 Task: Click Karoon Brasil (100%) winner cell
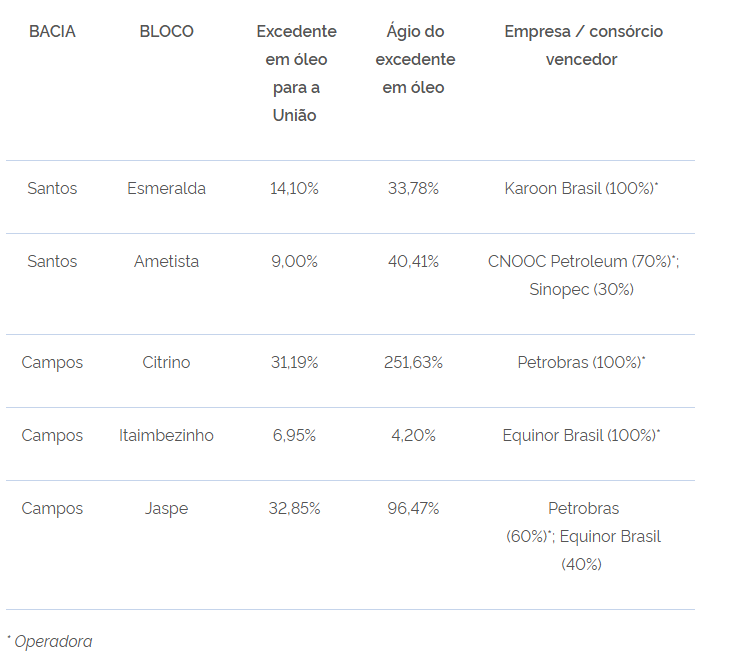pyautogui.click(x=580, y=188)
